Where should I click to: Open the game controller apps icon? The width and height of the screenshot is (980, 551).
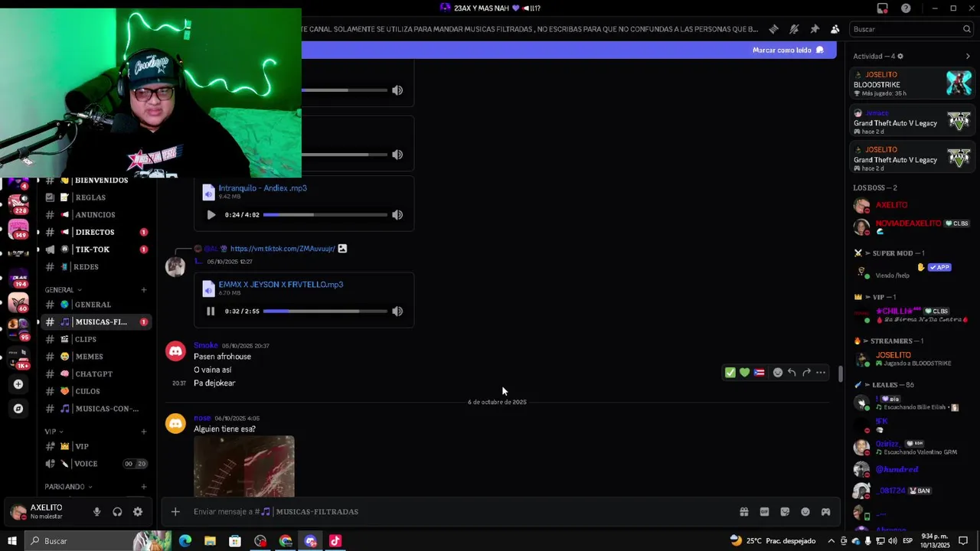pos(826,512)
